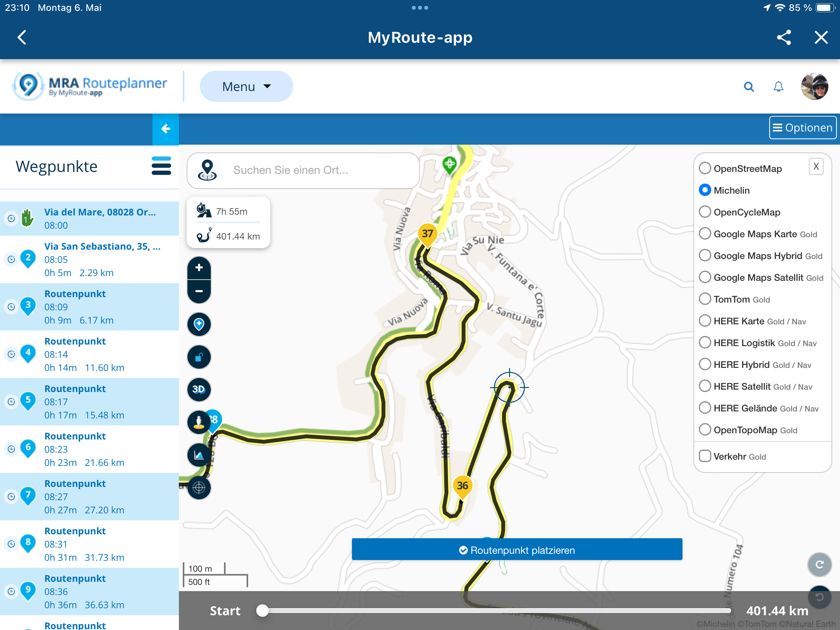This screenshot has height=630, width=840.
Task: Open the user profile avatar
Action: coord(815,86)
